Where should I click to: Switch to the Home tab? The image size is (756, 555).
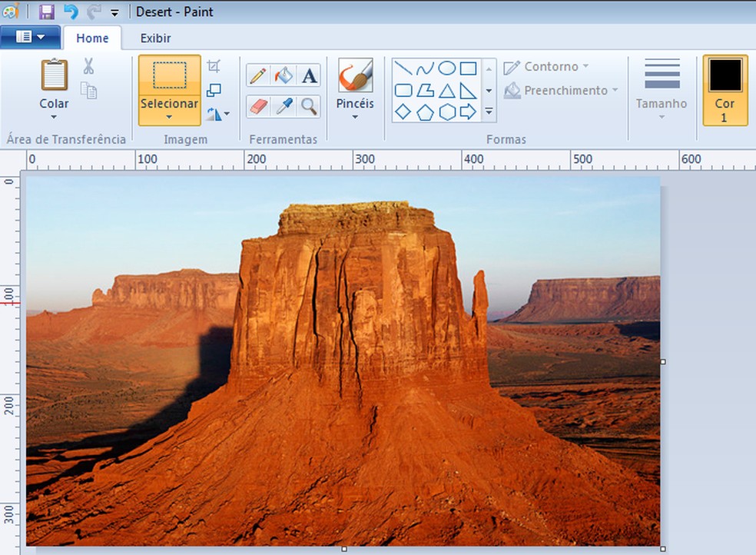tap(92, 38)
